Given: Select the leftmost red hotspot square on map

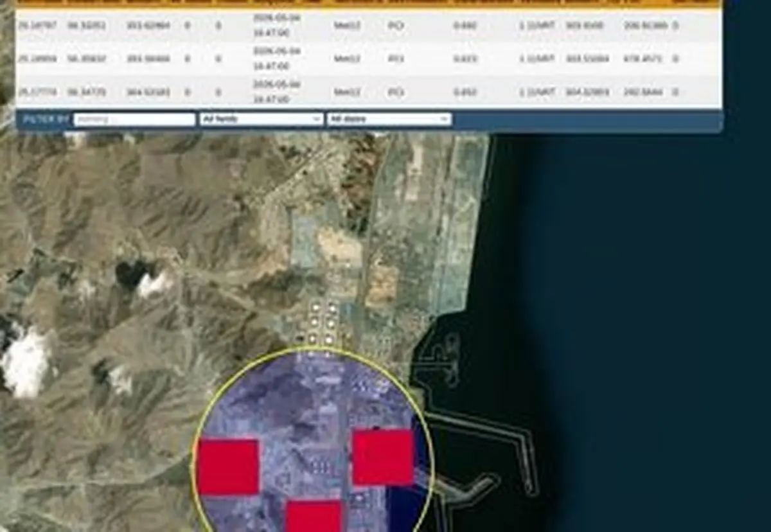Looking at the screenshot, I should click(x=228, y=467).
